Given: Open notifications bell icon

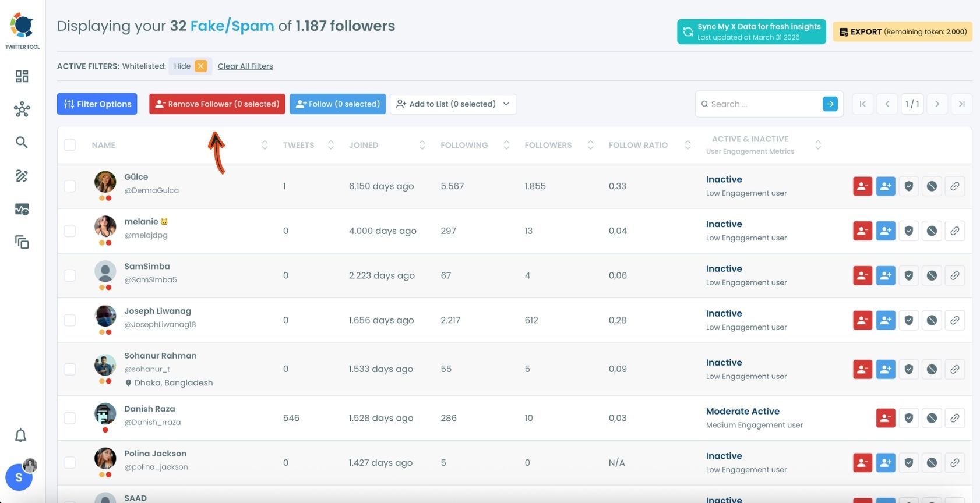Looking at the screenshot, I should (x=21, y=435).
